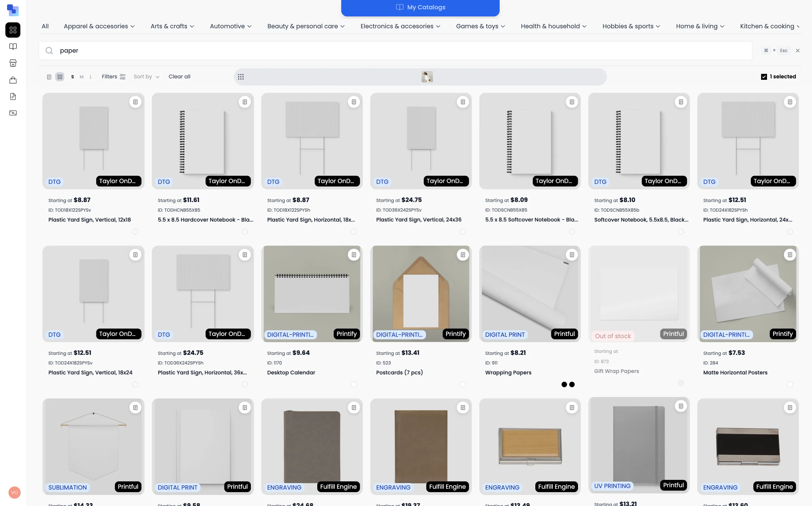Viewport: 812px width, 506px height.
Task: Expand Electronics & accesories category
Action: [x=400, y=26]
